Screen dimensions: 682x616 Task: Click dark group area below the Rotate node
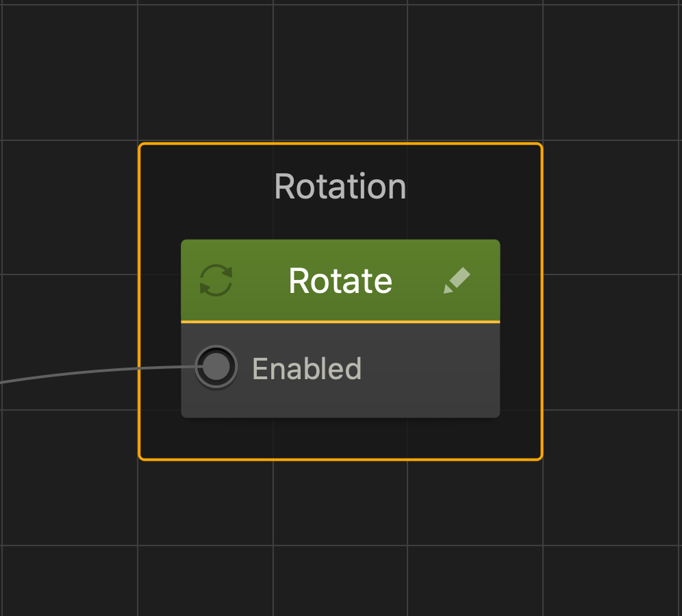coord(340,438)
